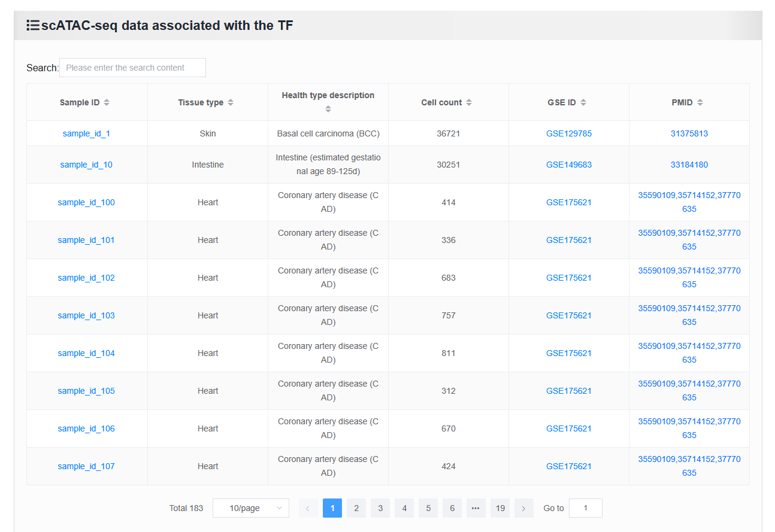Screen dimensions: 775x532
Task: Click the previous page arrow
Action: coord(308,508)
